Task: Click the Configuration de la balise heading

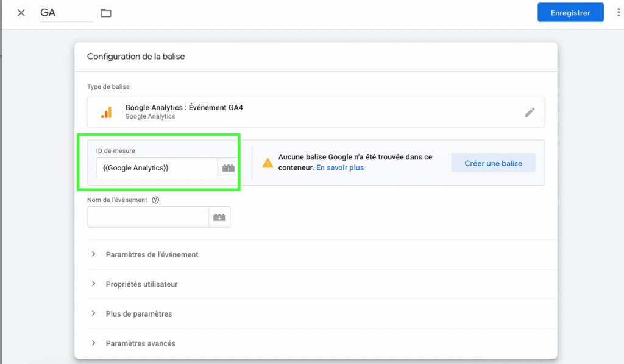Action: 136,57
